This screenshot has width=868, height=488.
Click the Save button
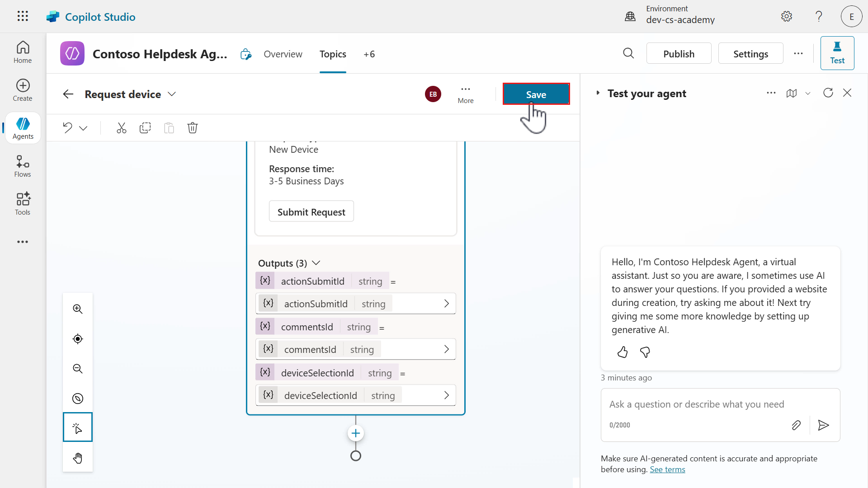[536, 94]
